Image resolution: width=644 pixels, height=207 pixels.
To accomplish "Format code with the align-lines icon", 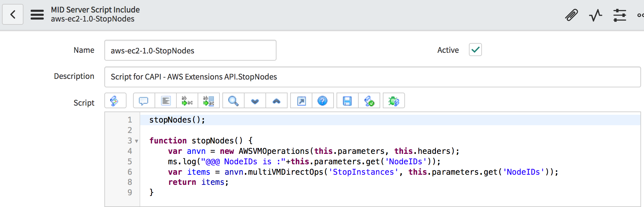I will [x=166, y=101].
